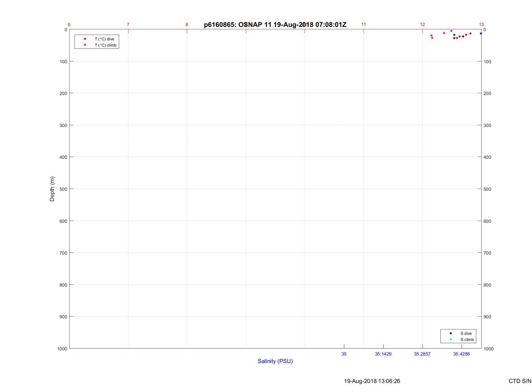The height and width of the screenshot is (392, 532).
Task: Click salinity tick label 35.2857
Action: pyautogui.click(x=422, y=354)
